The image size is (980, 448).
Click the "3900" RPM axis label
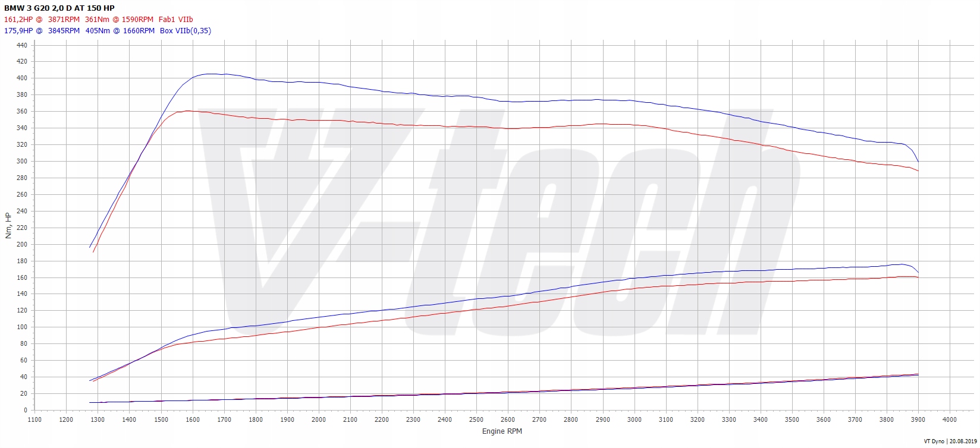coord(918,420)
